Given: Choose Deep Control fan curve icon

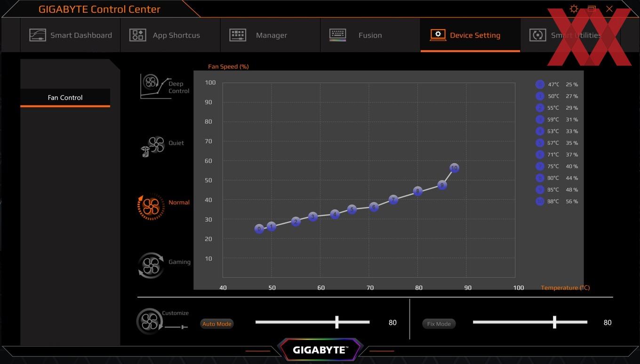Looking at the screenshot, I should 156,86.
